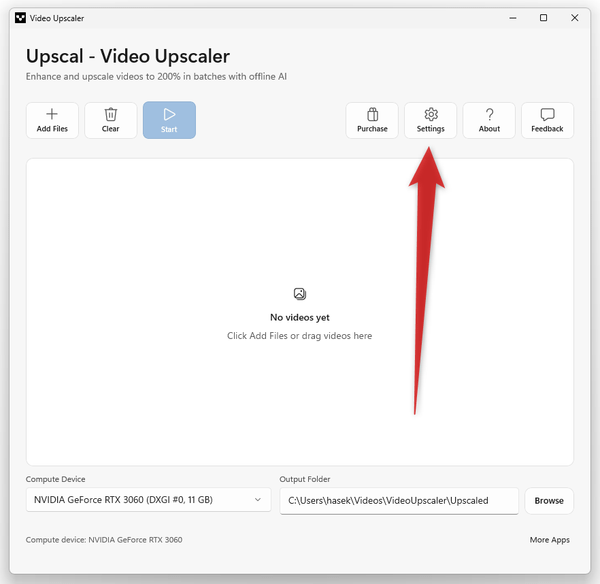The height and width of the screenshot is (584, 600).
Task: Browse for an output folder
Action: 549,501
